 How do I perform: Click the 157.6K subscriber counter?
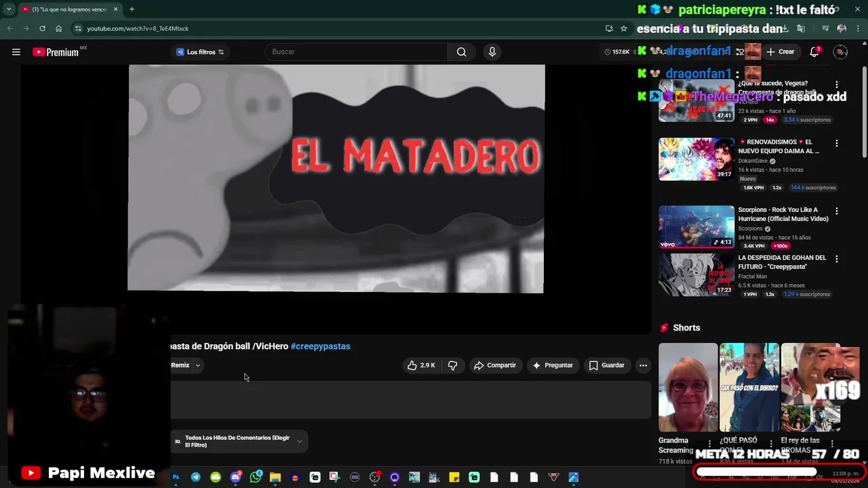(x=617, y=52)
